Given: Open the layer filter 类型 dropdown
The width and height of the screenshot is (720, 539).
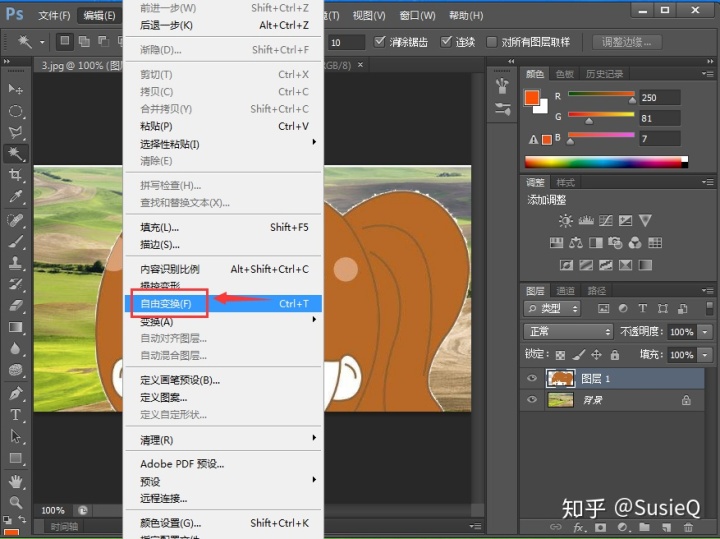Looking at the screenshot, I should point(552,309).
